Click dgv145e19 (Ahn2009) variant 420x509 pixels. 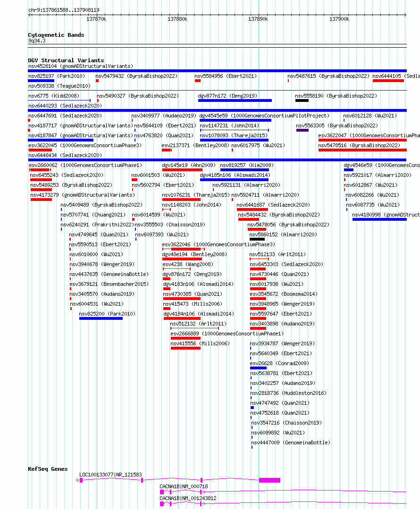pos(189,165)
